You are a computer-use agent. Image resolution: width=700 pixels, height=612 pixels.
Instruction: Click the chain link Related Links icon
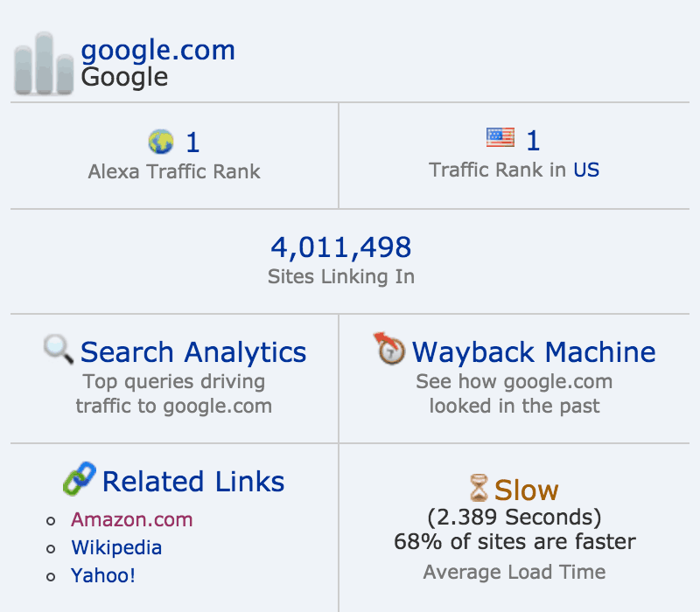coord(80,478)
